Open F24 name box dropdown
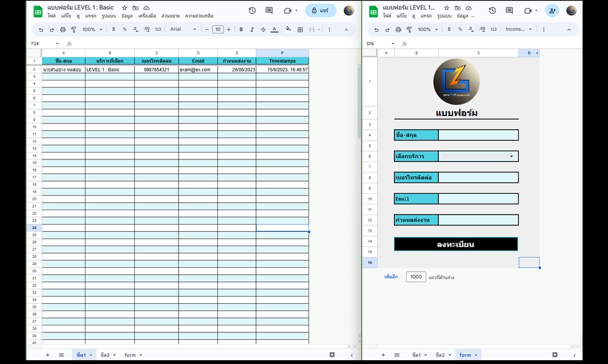The image size is (608, 364). [x=58, y=44]
